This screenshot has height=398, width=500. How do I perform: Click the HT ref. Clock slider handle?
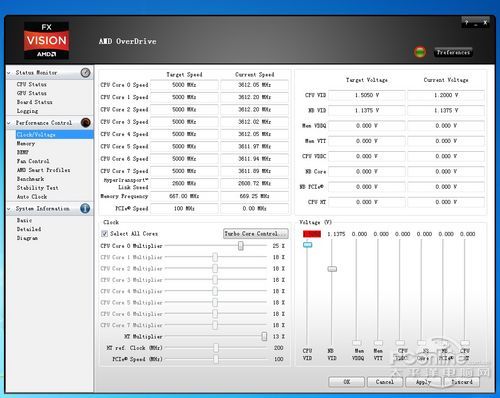[x=216, y=348]
